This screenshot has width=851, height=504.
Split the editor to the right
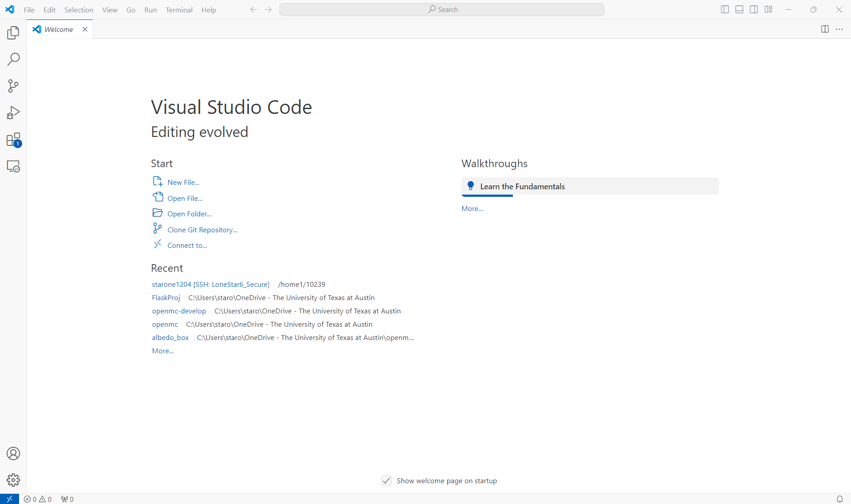point(825,29)
